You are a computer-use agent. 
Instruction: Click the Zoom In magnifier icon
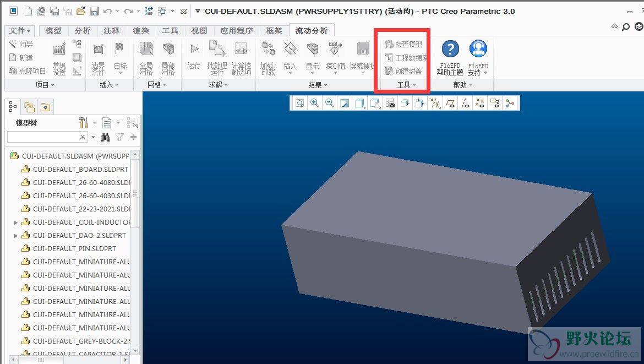[x=315, y=103]
